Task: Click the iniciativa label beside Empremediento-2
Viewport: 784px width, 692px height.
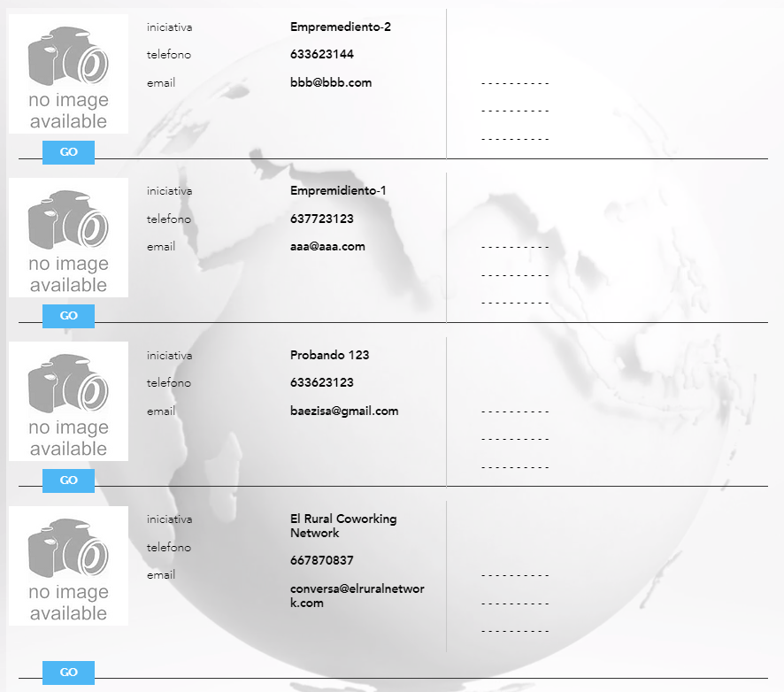Action: [x=170, y=27]
